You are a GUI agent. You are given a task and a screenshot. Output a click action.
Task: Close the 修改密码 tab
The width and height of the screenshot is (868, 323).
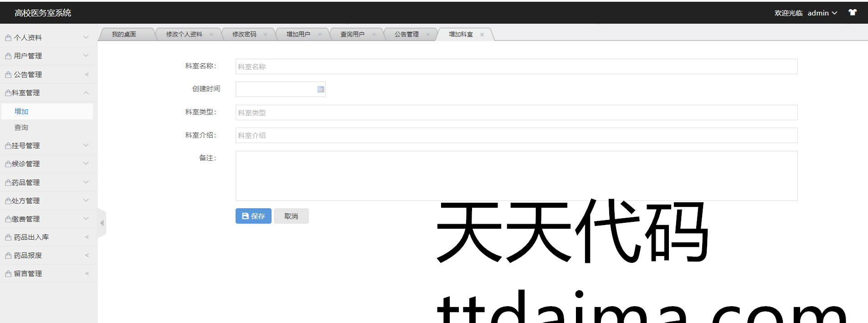[x=266, y=35]
